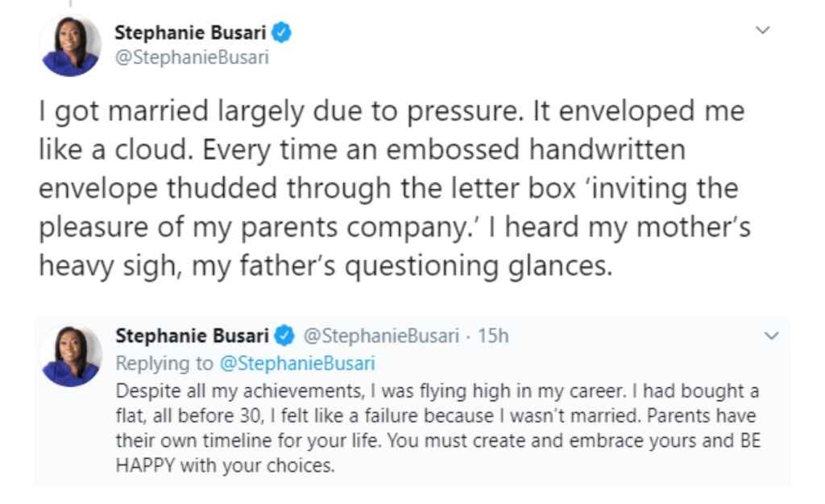This screenshot has width=825, height=504.
Task: Click the reply text starting 'Despite all my achievements'
Action: pyautogui.click(x=437, y=428)
